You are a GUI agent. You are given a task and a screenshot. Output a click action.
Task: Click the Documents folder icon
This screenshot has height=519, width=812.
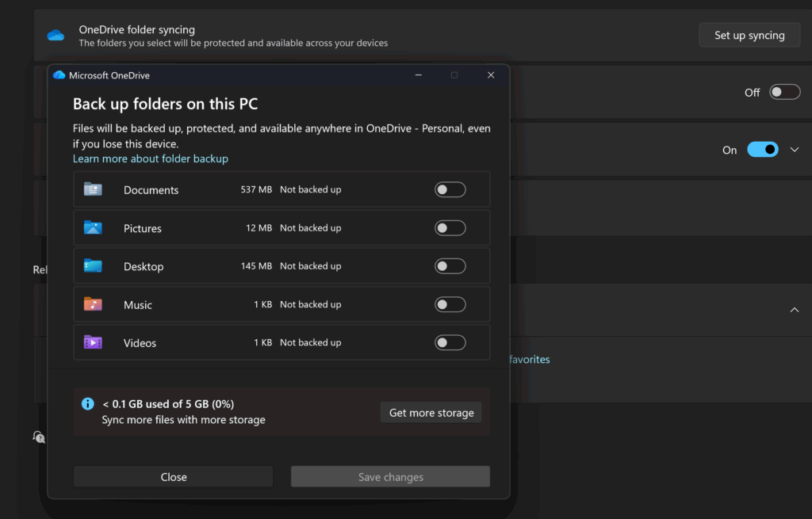[x=93, y=189]
